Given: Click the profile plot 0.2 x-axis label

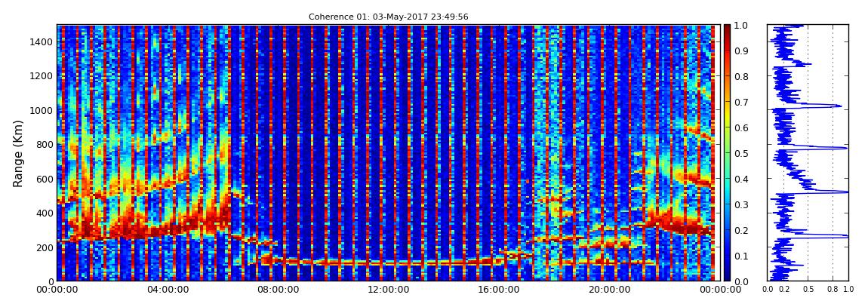Looking at the screenshot, I should tap(784, 290).
